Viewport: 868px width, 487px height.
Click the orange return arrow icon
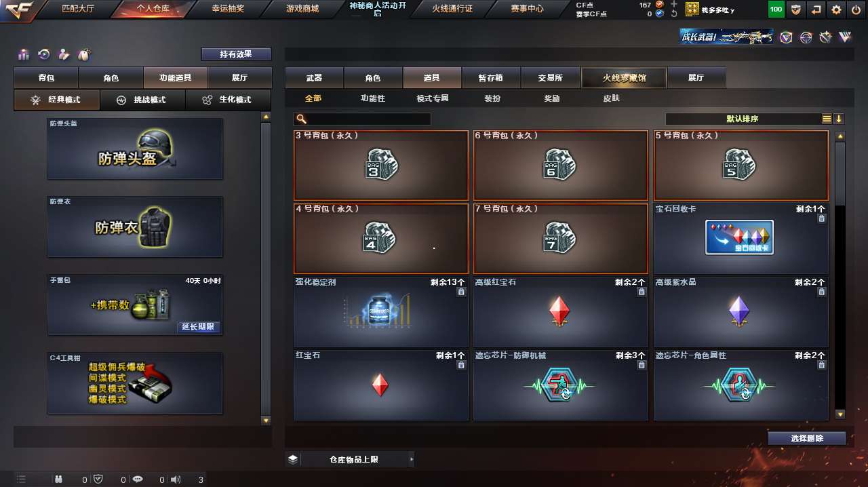click(x=816, y=9)
